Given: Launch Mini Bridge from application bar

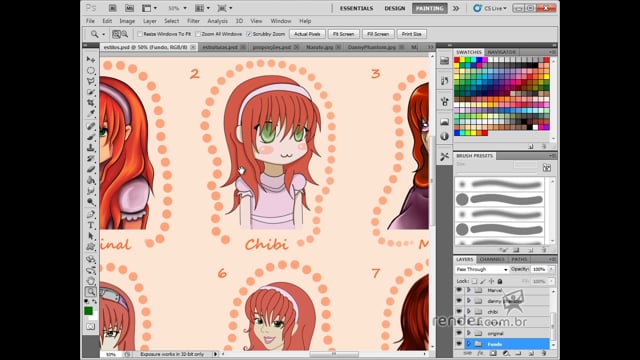Looking at the screenshot, I should (129, 8).
